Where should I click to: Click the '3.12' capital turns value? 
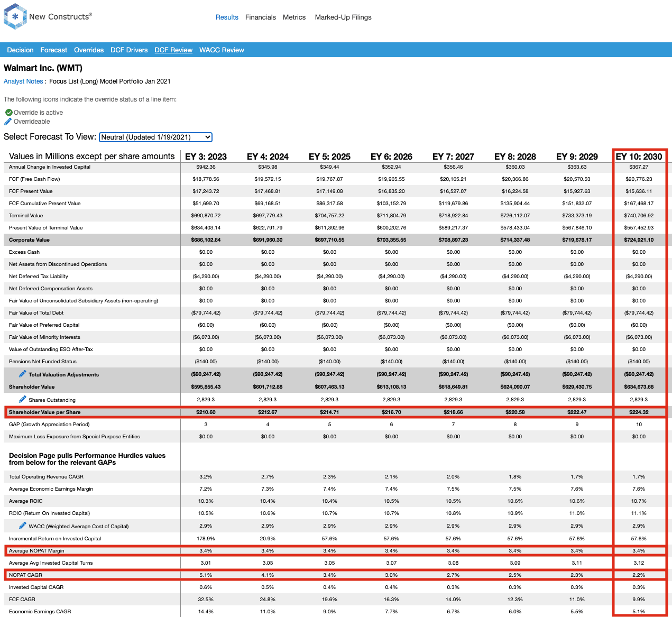point(639,563)
